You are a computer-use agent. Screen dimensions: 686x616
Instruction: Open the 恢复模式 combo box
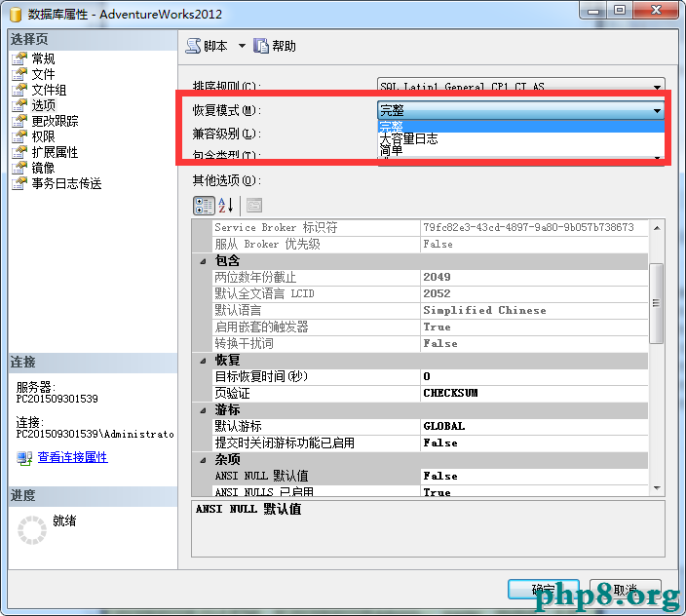pos(520,110)
